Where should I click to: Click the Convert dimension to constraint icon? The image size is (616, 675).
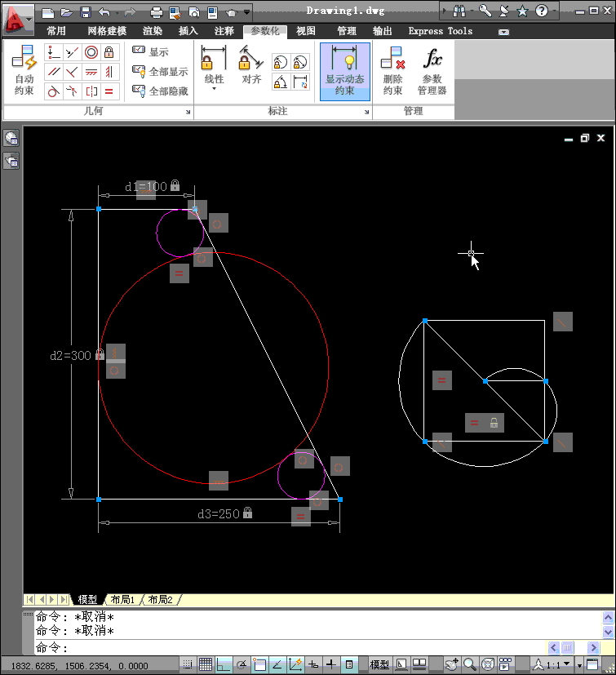click(300, 82)
